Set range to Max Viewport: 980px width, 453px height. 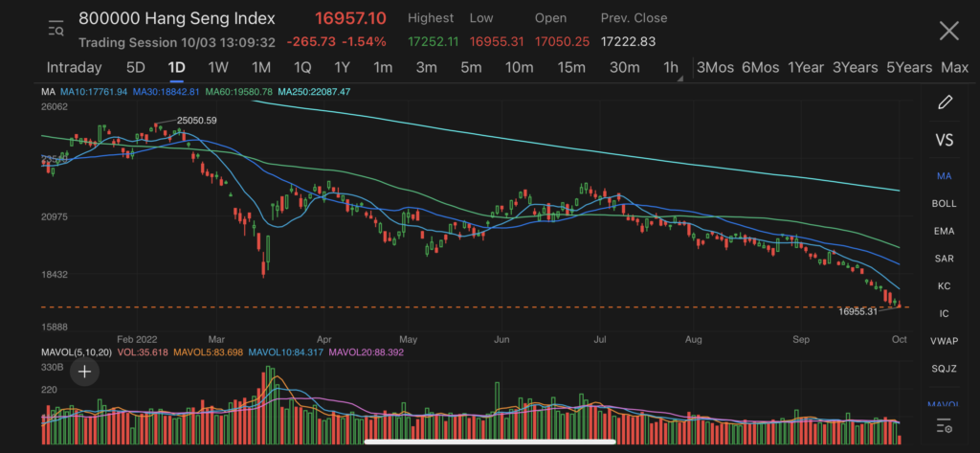coord(954,68)
